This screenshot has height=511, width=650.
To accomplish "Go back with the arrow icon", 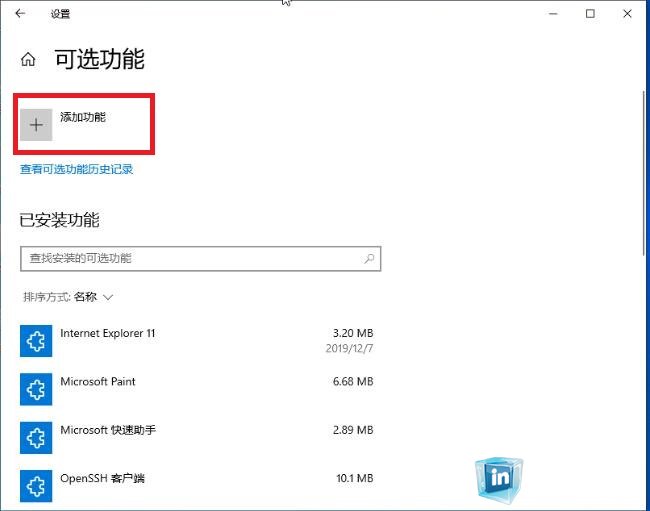I will 20,14.
